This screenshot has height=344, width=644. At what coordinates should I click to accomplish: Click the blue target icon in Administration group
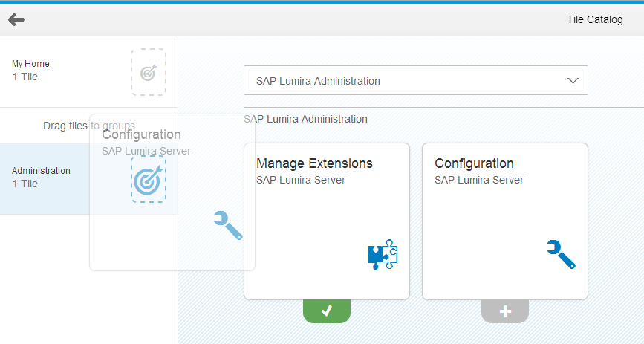click(x=149, y=180)
